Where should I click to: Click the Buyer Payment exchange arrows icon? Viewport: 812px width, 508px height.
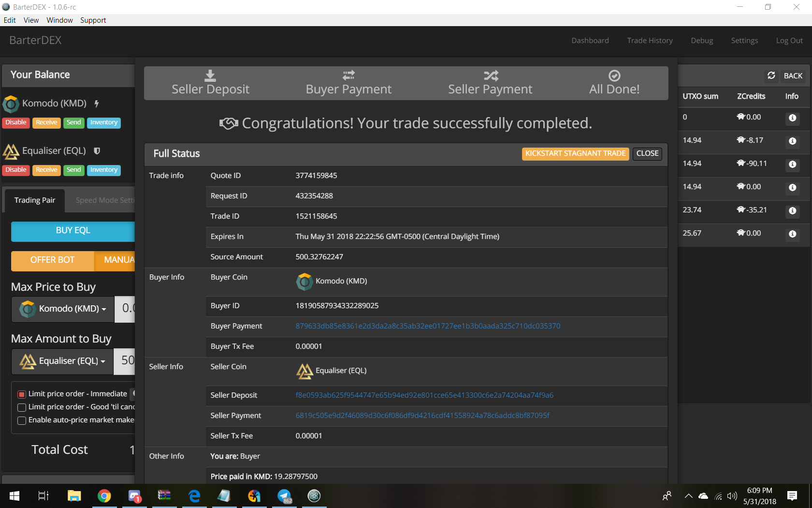tap(348, 75)
